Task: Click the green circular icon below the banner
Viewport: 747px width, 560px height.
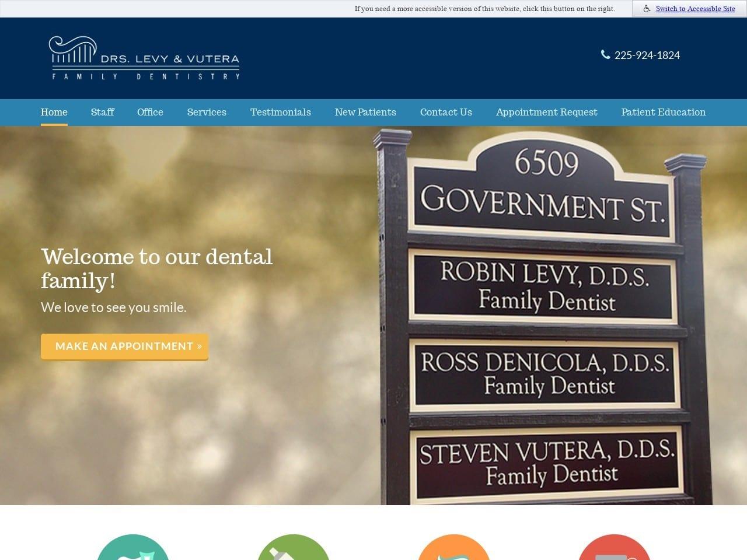Action: (294, 547)
